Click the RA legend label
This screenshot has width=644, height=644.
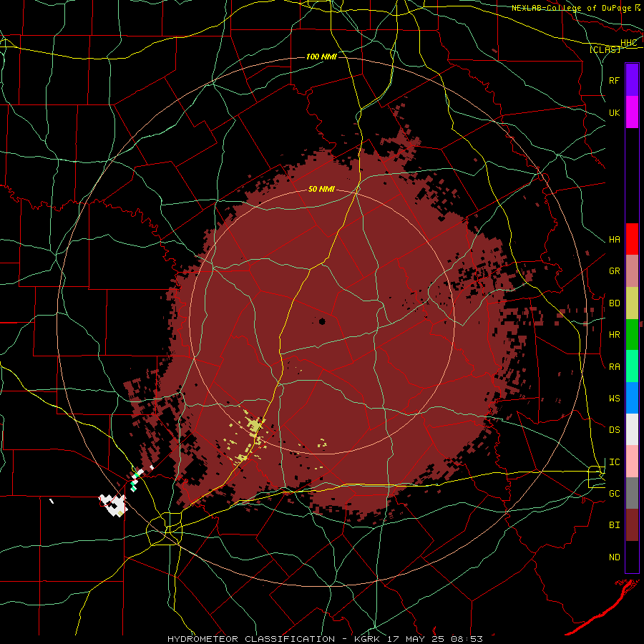pos(614,367)
